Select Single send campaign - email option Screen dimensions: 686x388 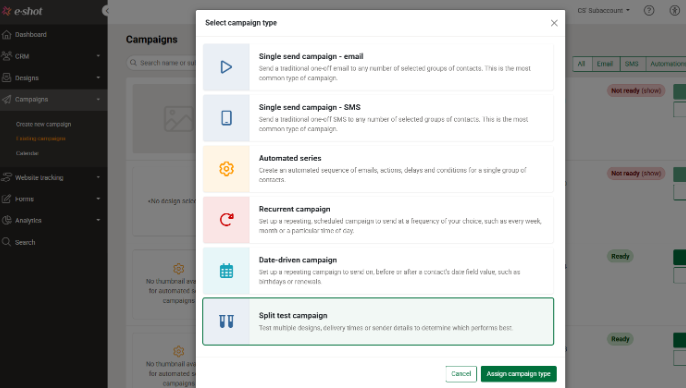pyautogui.click(x=378, y=67)
